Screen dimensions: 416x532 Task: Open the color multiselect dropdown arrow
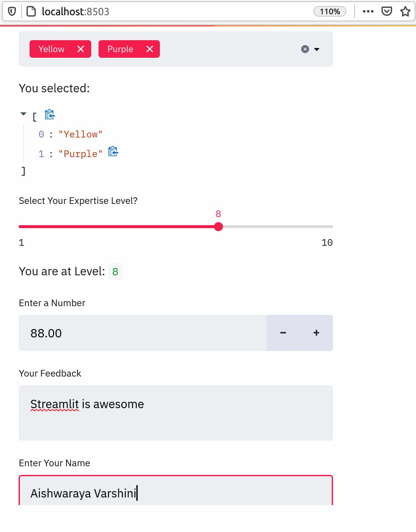(x=317, y=49)
